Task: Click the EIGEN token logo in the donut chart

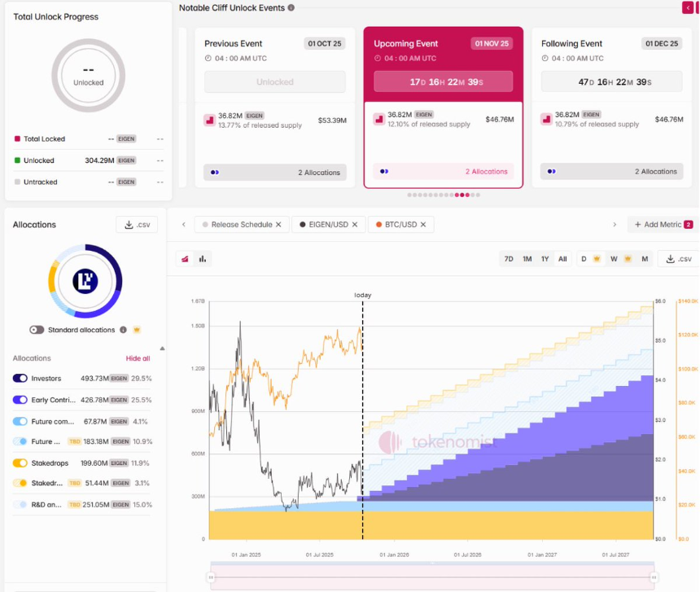Action: pos(85,280)
